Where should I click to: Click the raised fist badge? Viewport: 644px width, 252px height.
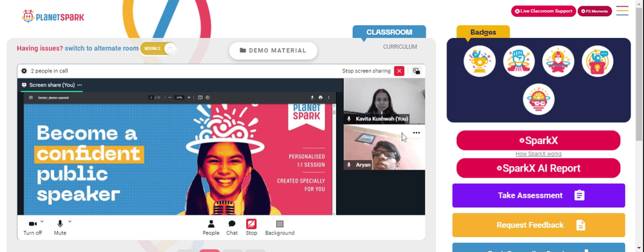point(518,61)
